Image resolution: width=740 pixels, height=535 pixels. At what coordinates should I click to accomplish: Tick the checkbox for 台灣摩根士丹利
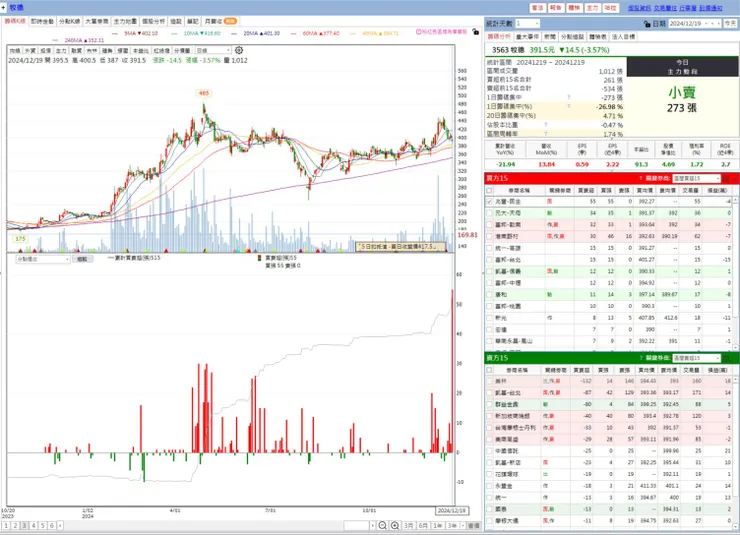489,428
